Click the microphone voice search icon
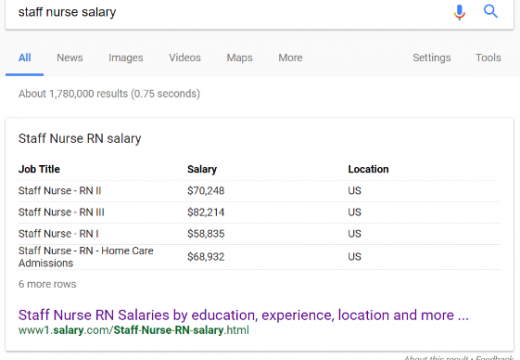Screen dimensions: 520x360 [x=459, y=12]
